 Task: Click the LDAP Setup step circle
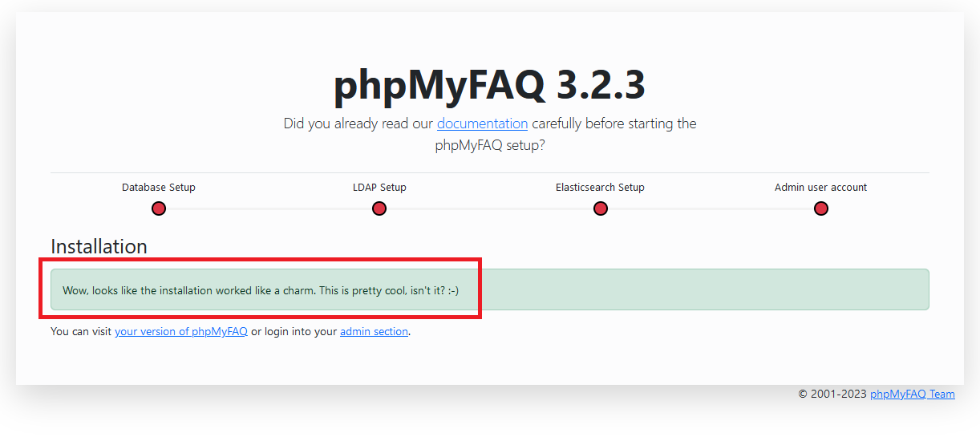point(379,208)
